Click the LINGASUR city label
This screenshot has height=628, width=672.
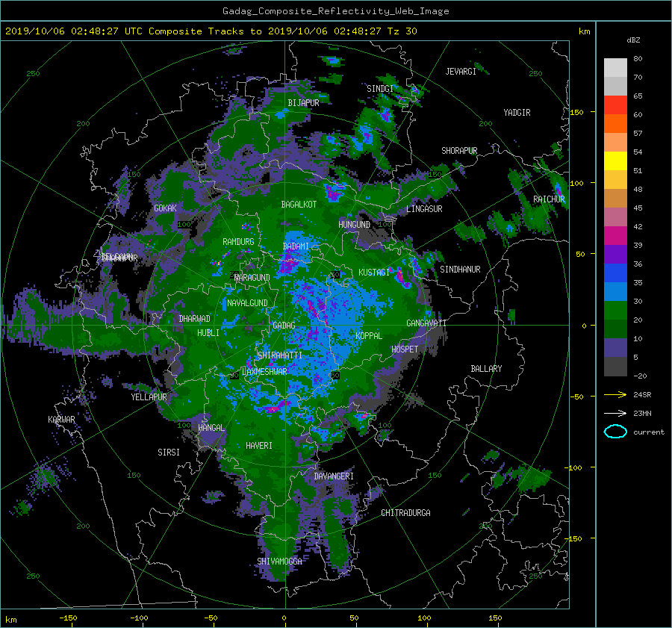click(x=424, y=209)
